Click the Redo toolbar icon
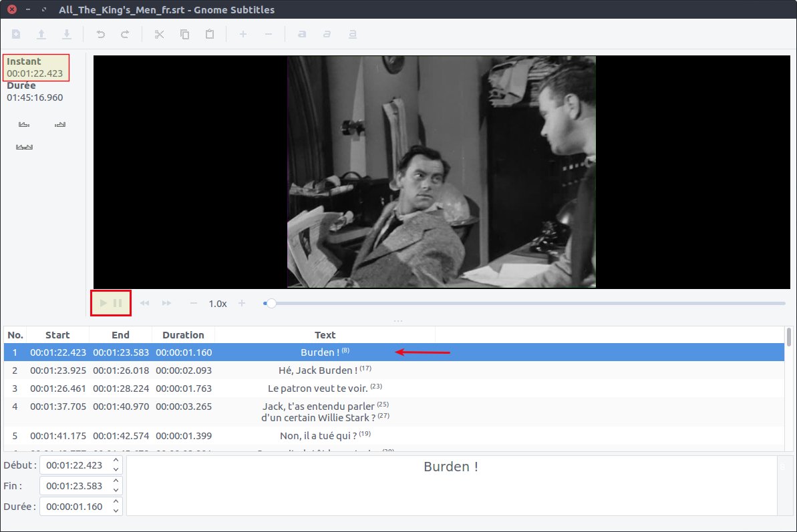797x532 pixels. tap(125, 34)
